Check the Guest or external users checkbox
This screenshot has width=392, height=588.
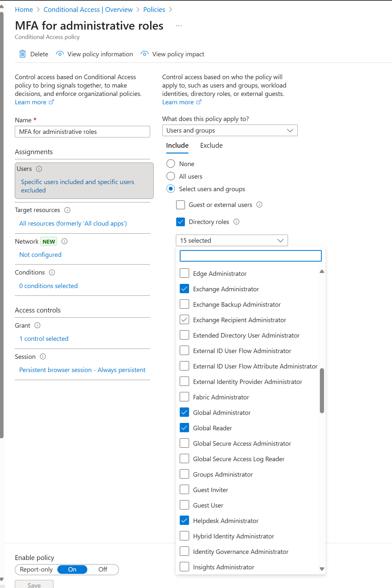click(x=181, y=205)
